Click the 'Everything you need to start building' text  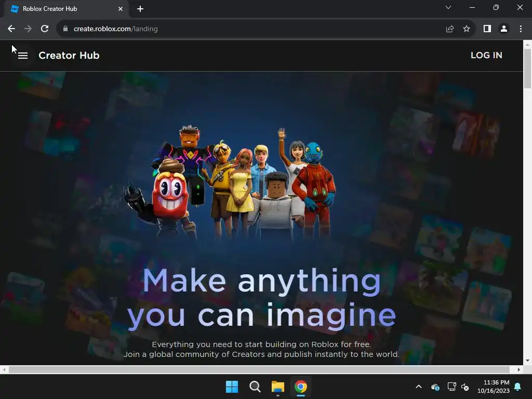[x=262, y=344]
